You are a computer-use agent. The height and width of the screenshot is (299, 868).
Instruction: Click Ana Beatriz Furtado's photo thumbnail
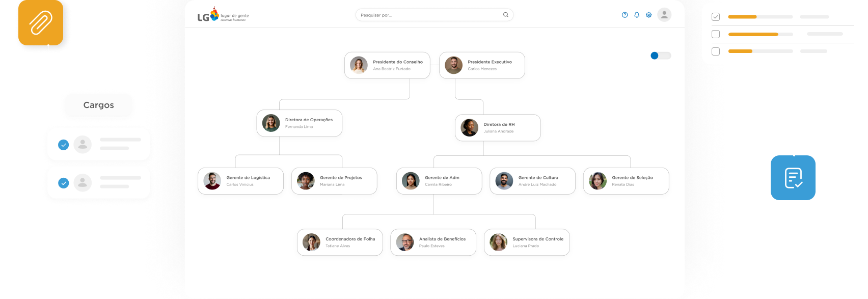click(x=359, y=65)
